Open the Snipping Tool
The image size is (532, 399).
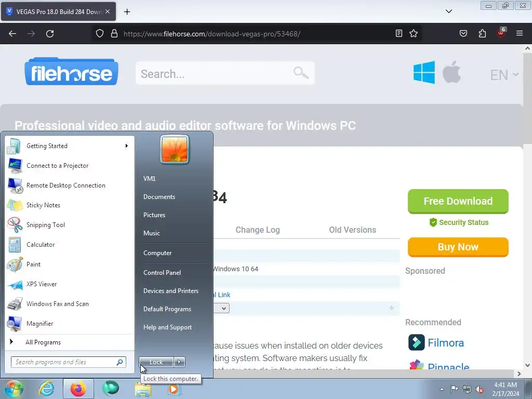69,224
